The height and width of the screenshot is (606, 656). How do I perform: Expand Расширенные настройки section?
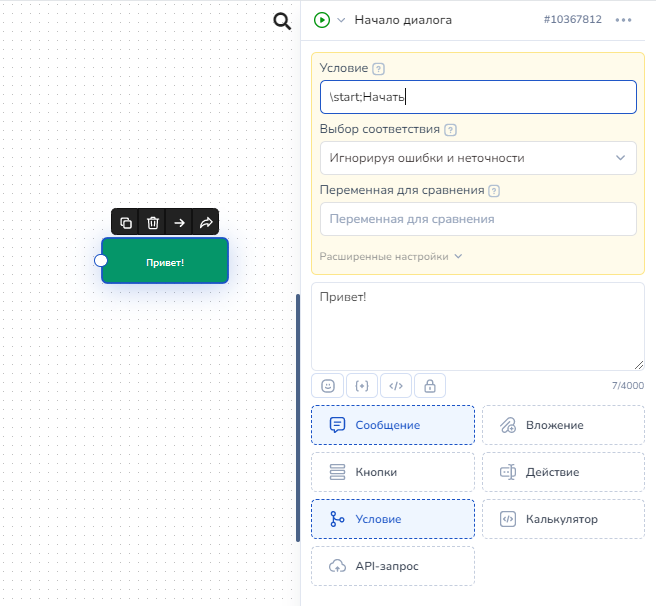click(x=391, y=256)
